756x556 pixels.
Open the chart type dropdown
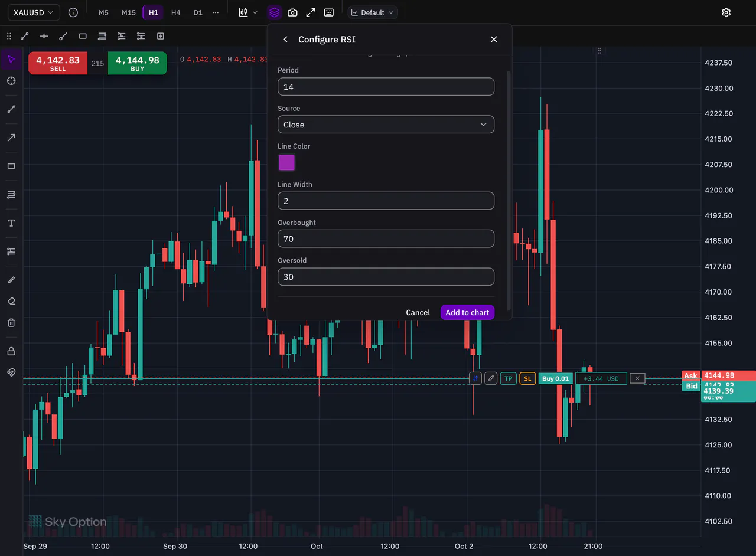click(x=248, y=12)
